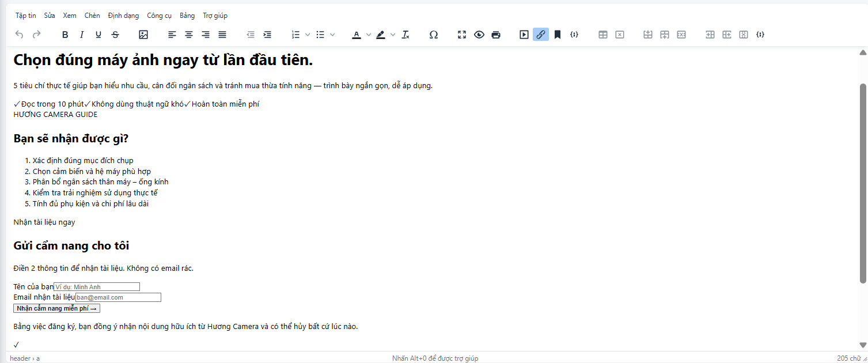
Task: Clear formatting from the selection
Action: [405, 35]
